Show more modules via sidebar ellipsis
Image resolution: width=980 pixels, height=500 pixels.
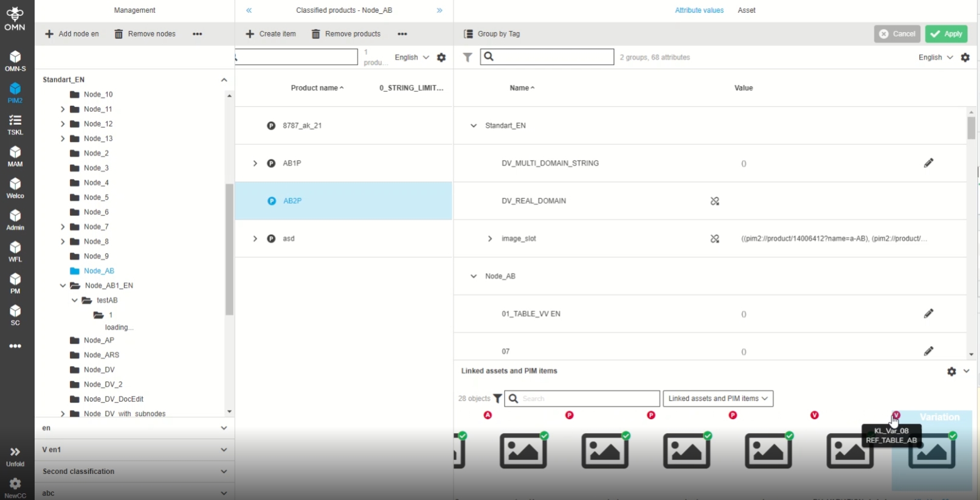click(x=15, y=346)
